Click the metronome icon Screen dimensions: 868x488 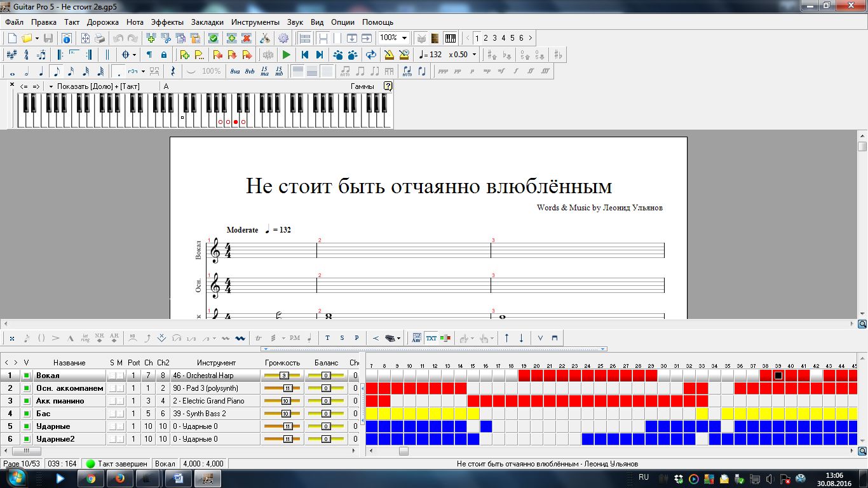(x=388, y=55)
